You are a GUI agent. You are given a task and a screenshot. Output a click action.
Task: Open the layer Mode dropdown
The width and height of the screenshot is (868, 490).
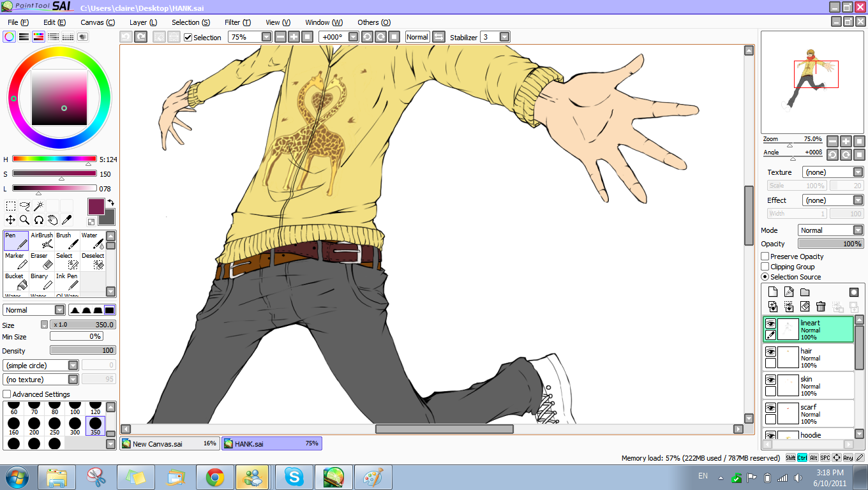coord(858,230)
